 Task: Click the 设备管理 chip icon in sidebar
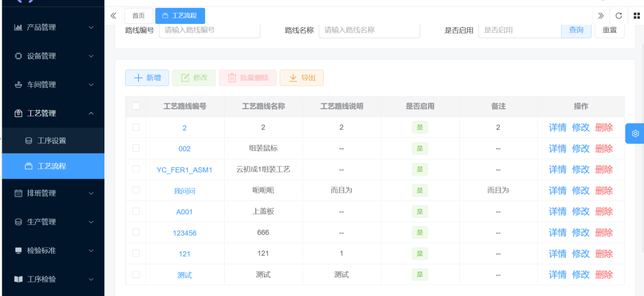click(18, 56)
